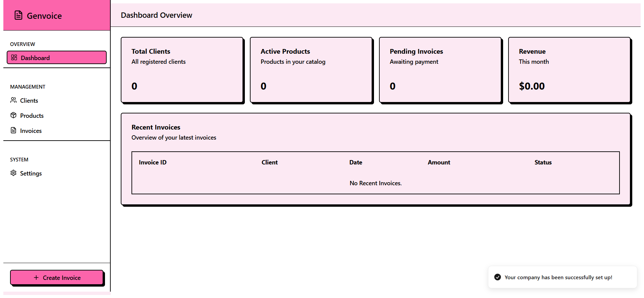Screen dimensions: 644x298
Task: Click the Clients people icon
Action: [x=13, y=100]
